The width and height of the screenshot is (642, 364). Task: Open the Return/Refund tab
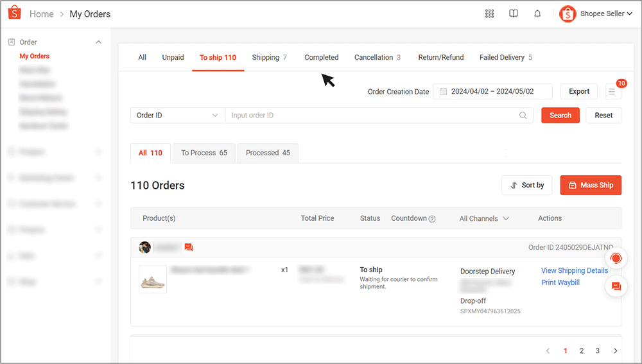[x=441, y=57]
